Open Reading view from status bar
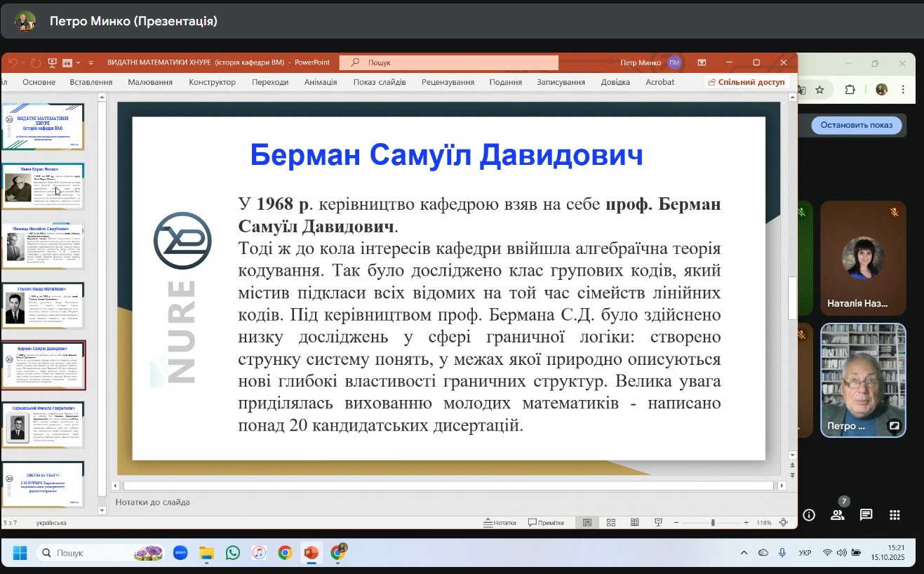Viewport: 924px width, 574px height. 634,523
